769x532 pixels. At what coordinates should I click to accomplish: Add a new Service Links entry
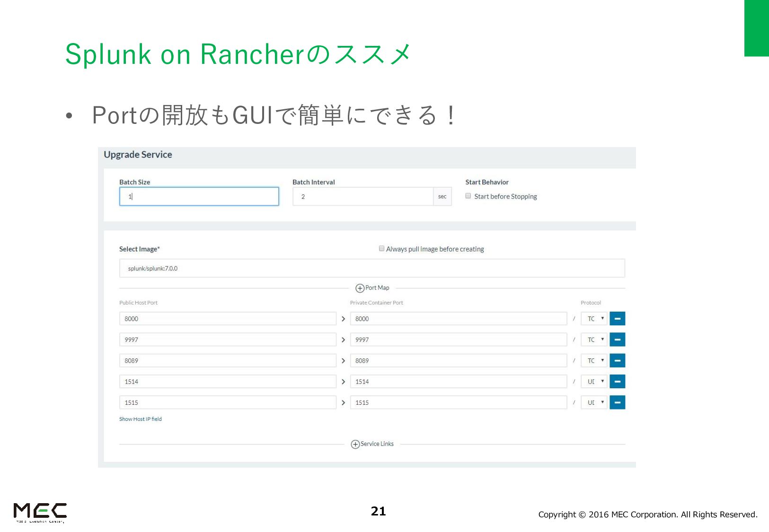tap(355, 444)
